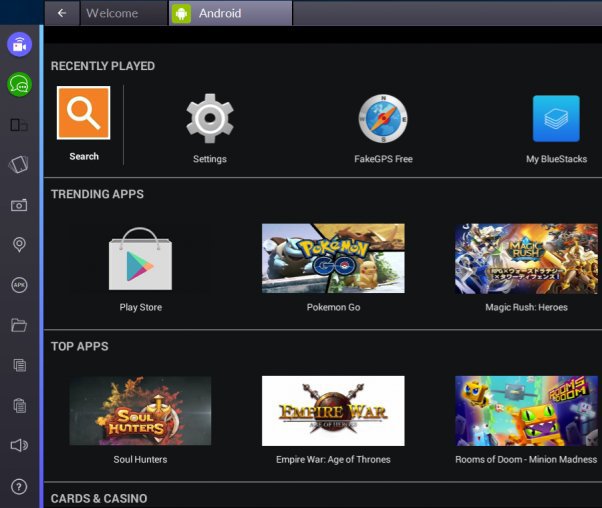Click the green Android robot tab icon
The height and width of the screenshot is (508, 602).
pos(181,14)
